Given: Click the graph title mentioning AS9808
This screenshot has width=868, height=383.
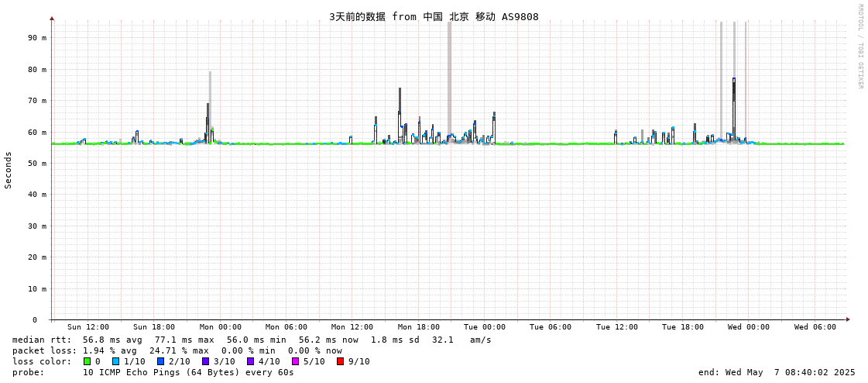Looking at the screenshot, I should (x=434, y=16).
